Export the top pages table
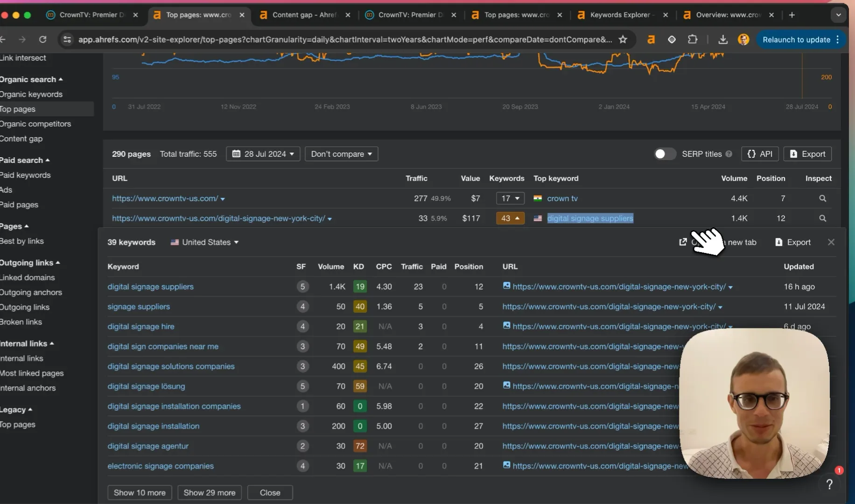 click(807, 154)
